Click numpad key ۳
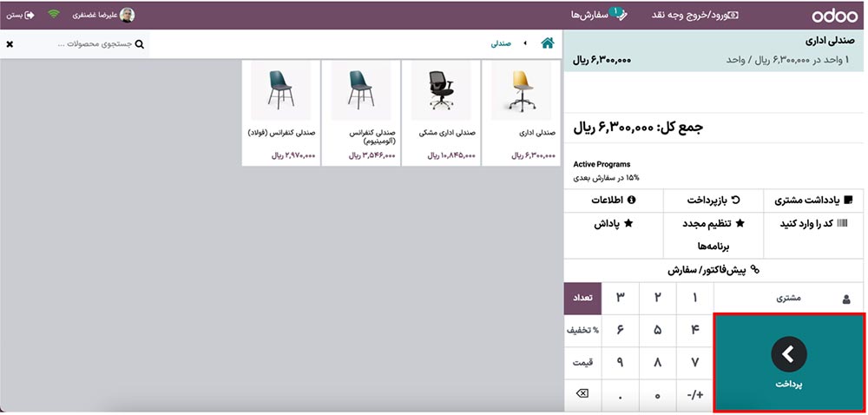868x415 pixels. point(620,299)
